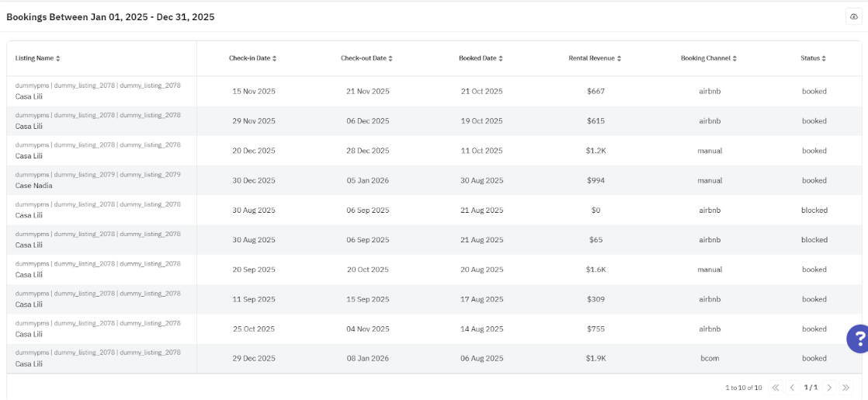Sort by Check-out Date column
868x400 pixels.
(x=367, y=58)
